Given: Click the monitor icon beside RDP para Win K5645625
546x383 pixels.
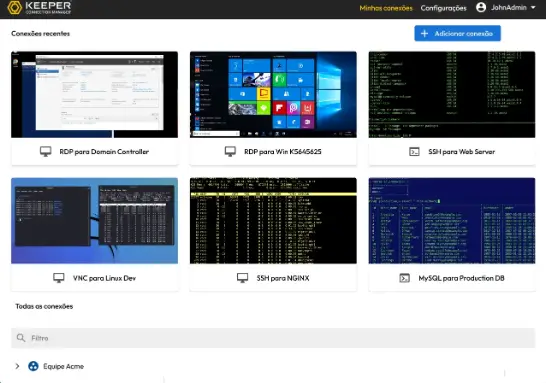Looking at the screenshot, I should 230,151.
